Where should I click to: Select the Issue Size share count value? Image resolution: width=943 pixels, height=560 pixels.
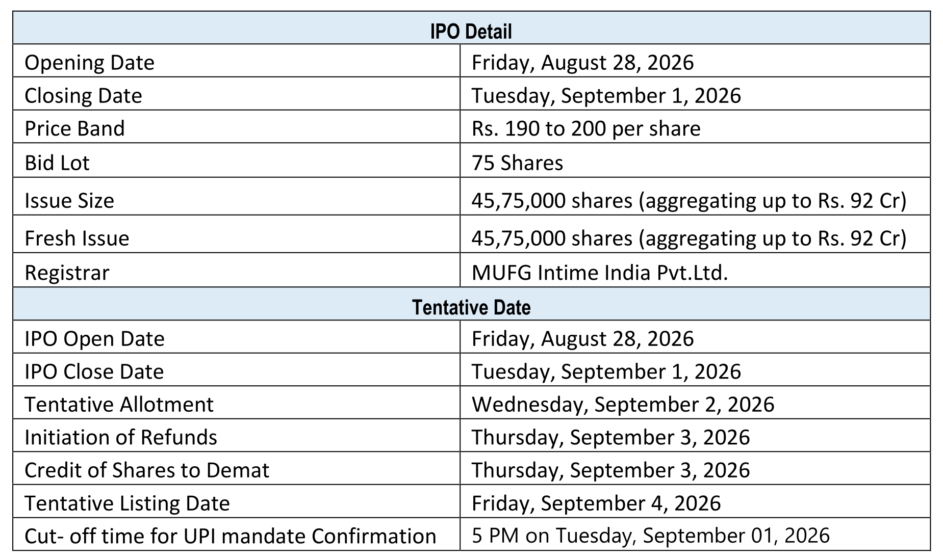coord(689,201)
